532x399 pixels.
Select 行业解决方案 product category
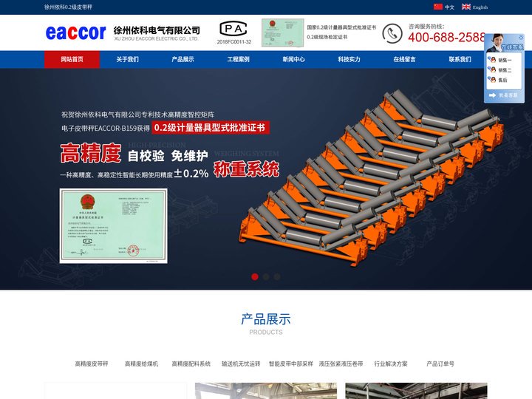pyautogui.click(x=391, y=364)
